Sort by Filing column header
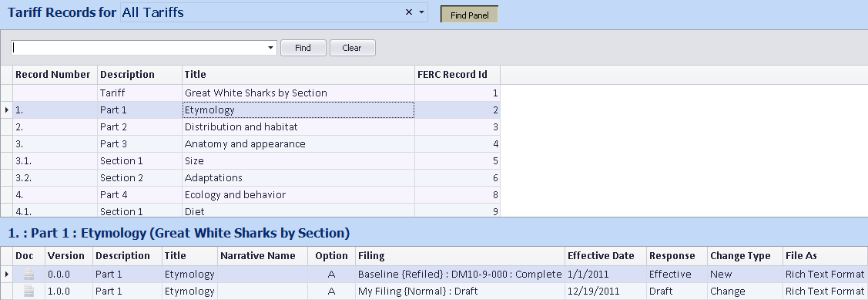Image resolution: width=868 pixels, height=300 pixels. (x=460, y=255)
